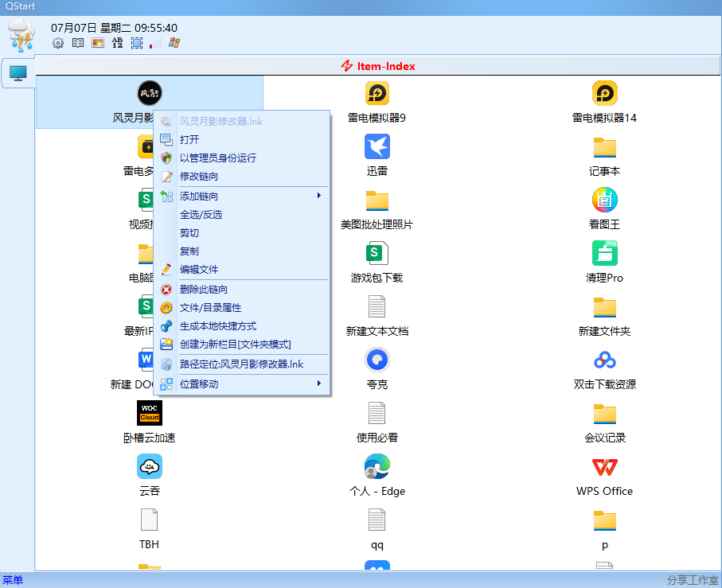Choose 打开 from the context menu
722x588 pixels.
coord(242,139)
